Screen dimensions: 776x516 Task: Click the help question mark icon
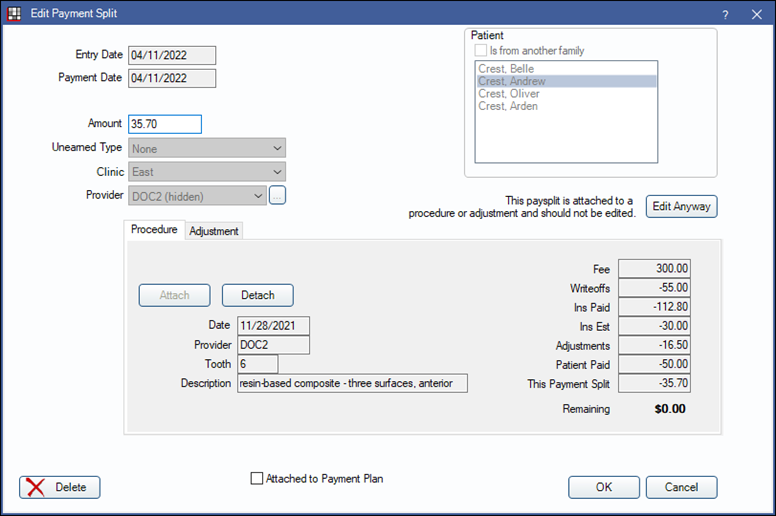pyautogui.click(x=724, y=14)
